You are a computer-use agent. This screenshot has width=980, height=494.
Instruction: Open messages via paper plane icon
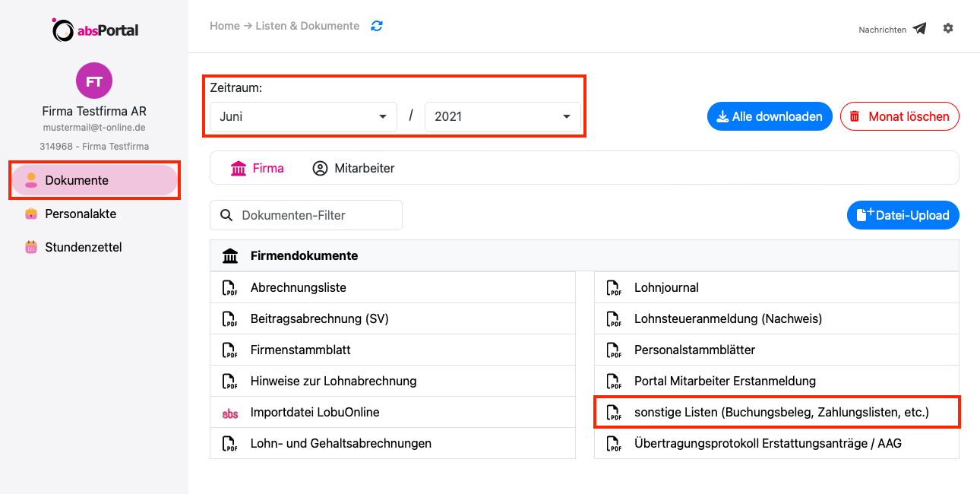coord(919,29)
